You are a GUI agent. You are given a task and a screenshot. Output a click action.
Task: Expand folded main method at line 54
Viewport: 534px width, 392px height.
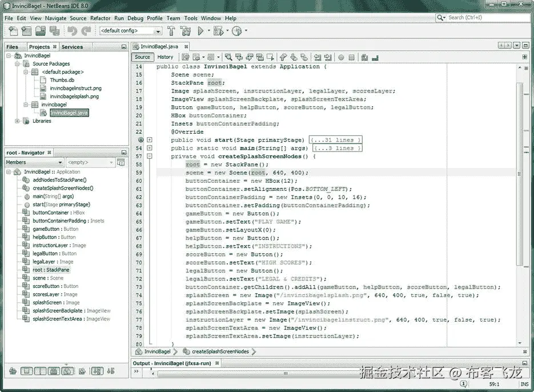[149, 148]
